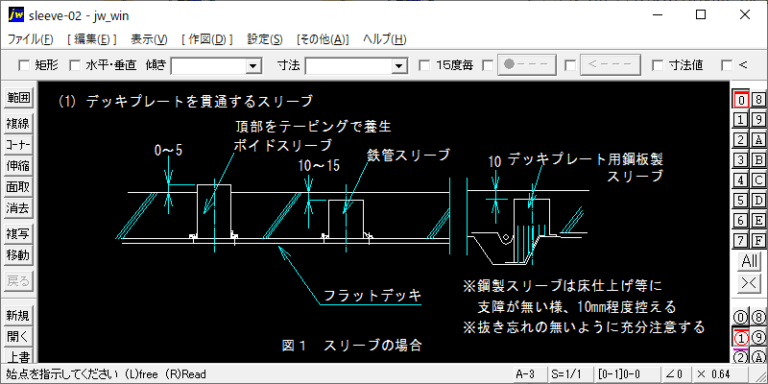Screen dimensions: 768x384
Task: Select boxed layer 8 button
Action: coord(759,99)
